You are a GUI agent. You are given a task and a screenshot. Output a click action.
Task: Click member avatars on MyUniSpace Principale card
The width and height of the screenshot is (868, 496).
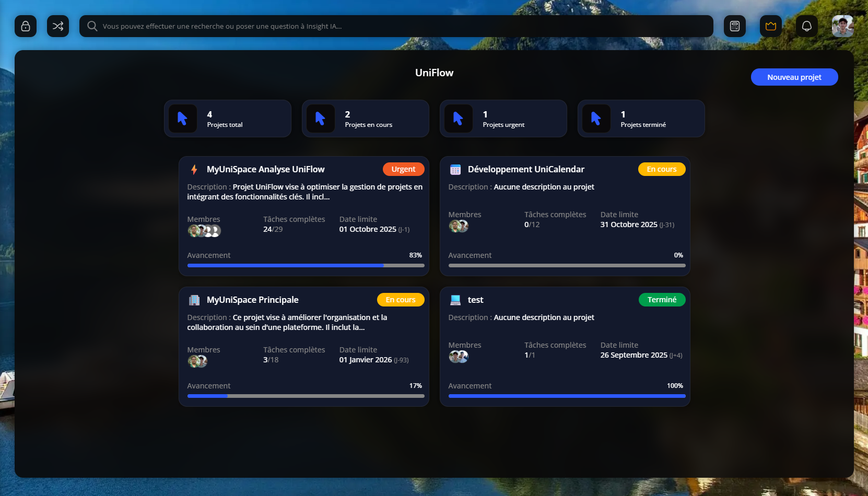(x=197, y=361)
